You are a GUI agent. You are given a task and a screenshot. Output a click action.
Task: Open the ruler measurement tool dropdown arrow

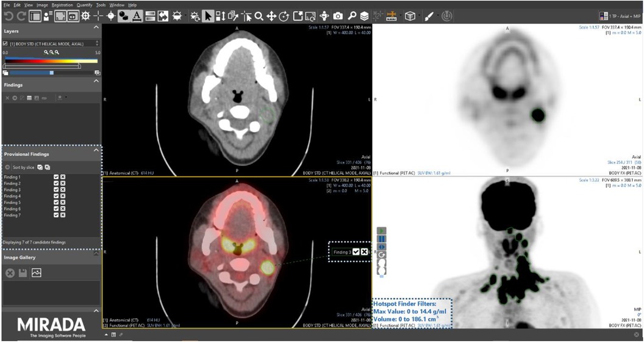coord(399,16)
